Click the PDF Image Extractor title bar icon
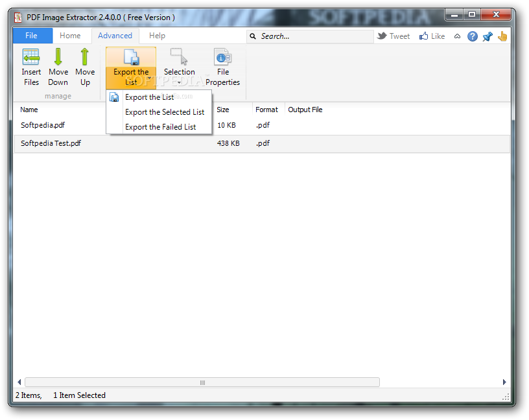 pyautogui.click(x=18, y=17)
